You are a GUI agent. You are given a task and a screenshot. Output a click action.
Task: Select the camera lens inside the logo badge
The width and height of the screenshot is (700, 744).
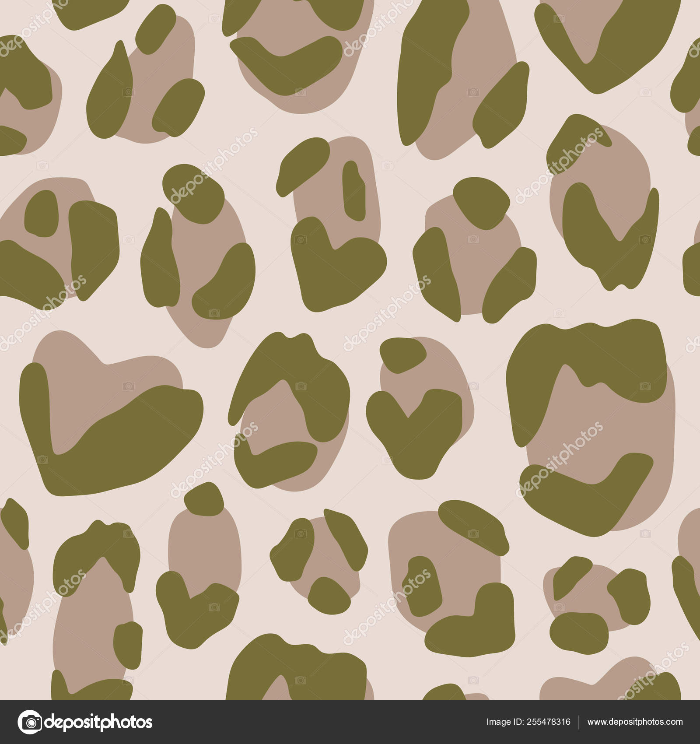[31, 723]
